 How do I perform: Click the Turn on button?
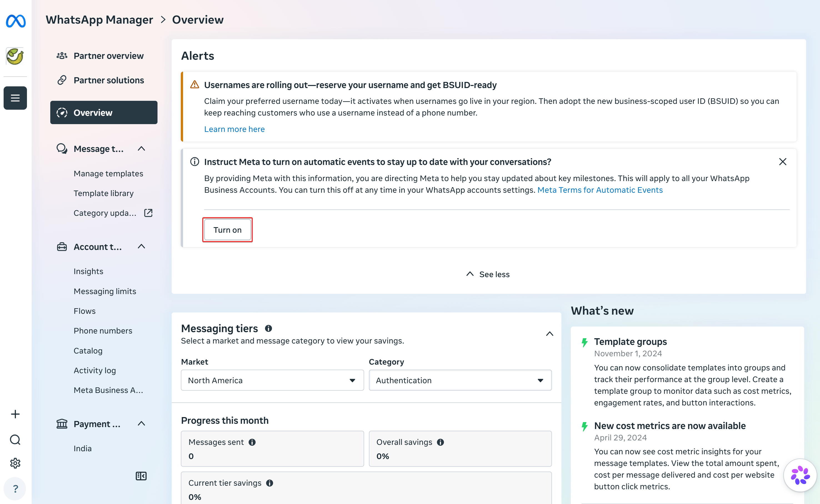[227, 230]
